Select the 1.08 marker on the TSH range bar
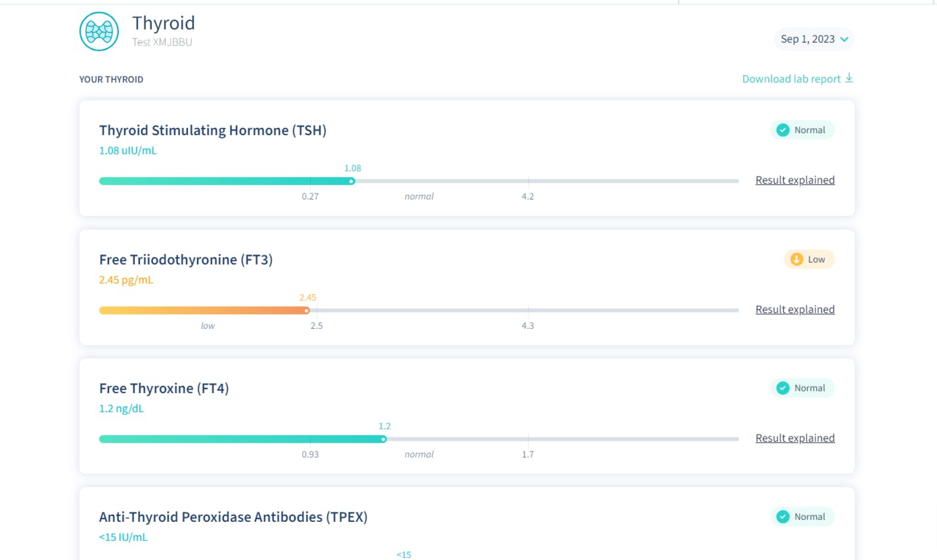The image size is (937, 560). click(x=352, y=181)
